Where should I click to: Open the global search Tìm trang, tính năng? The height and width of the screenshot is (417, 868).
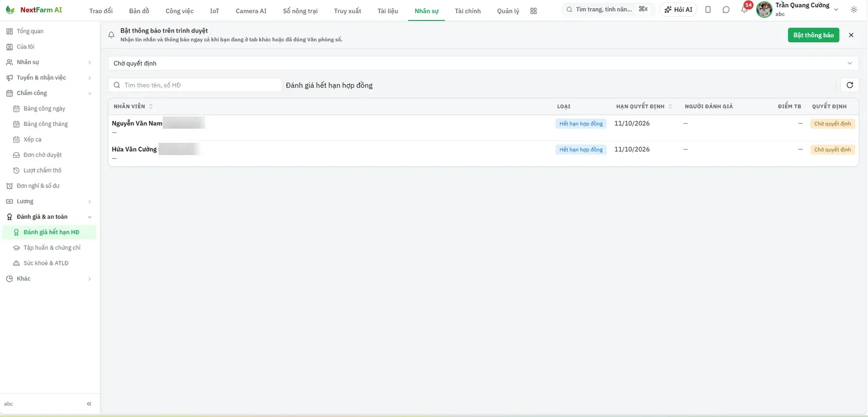pyautogui.click(x=608, y=10)
